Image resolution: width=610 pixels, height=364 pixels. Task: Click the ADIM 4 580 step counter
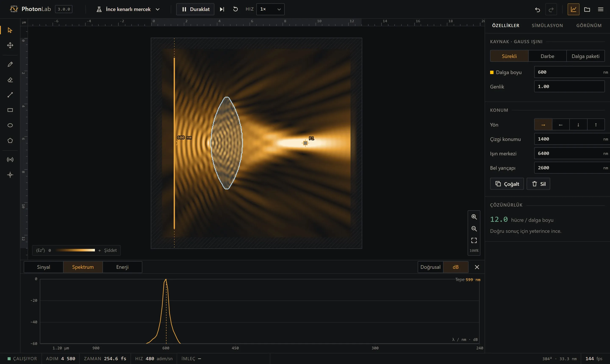click(61, 359)
